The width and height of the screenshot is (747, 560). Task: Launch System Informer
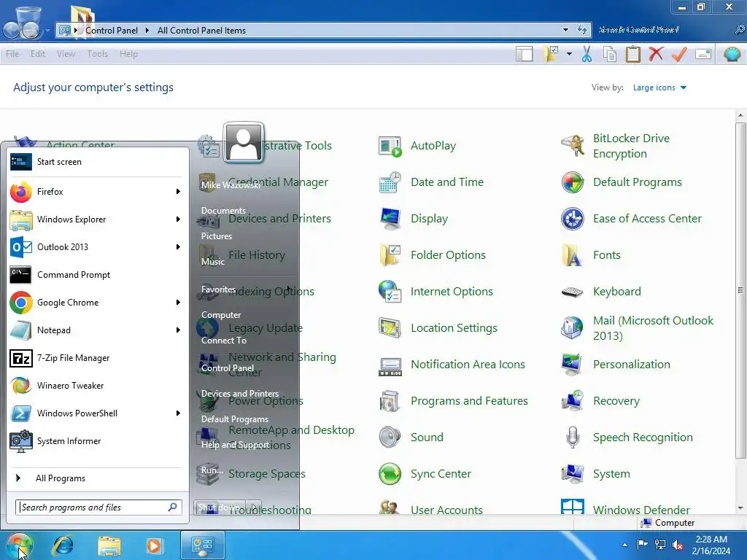(x=96, y=441)
